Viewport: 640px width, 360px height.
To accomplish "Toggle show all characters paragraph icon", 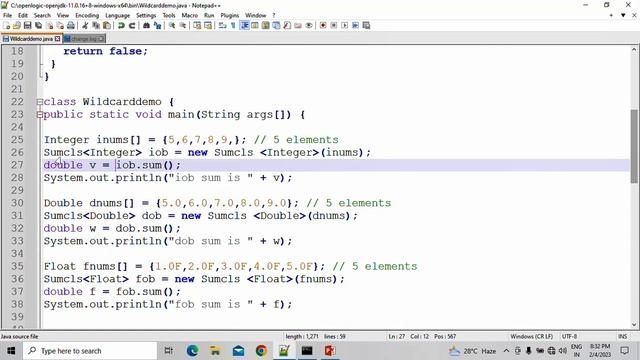I will pos(233,25).
